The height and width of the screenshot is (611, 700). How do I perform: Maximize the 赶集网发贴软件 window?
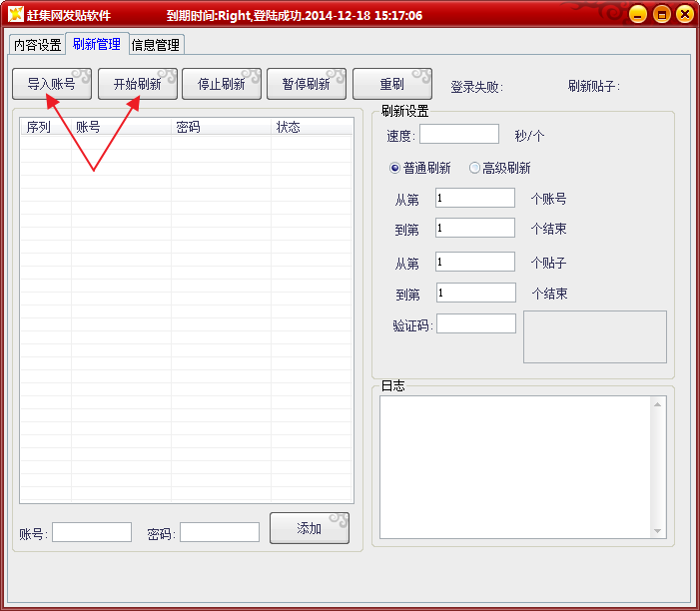pyautogui.click(x=662, y=15)
